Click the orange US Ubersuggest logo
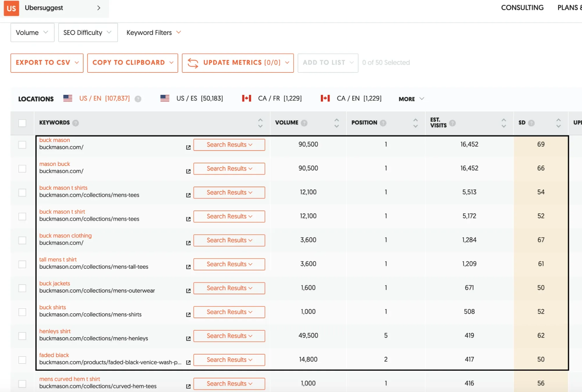This screenshot has height=392, width=582. 11,8
